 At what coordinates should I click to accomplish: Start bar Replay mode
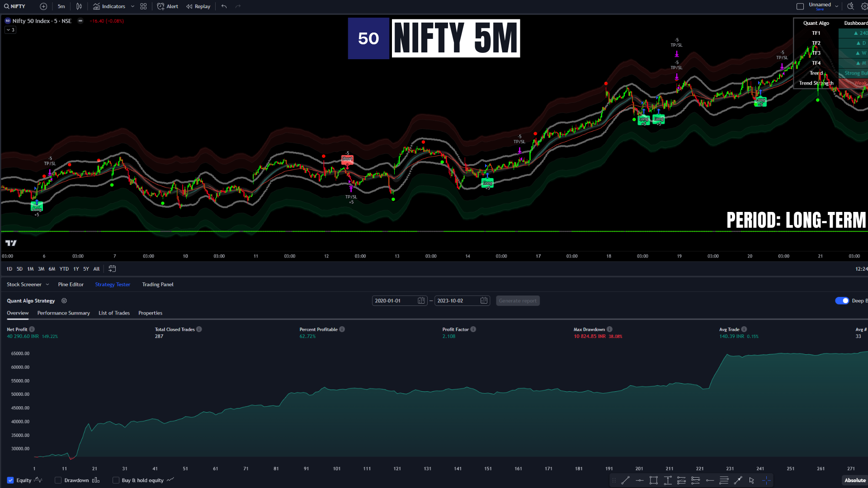click(198, 6)
